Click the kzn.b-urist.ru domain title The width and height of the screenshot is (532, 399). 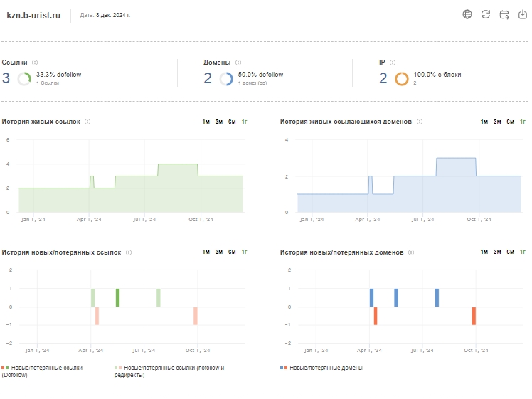tap(33, 16)
